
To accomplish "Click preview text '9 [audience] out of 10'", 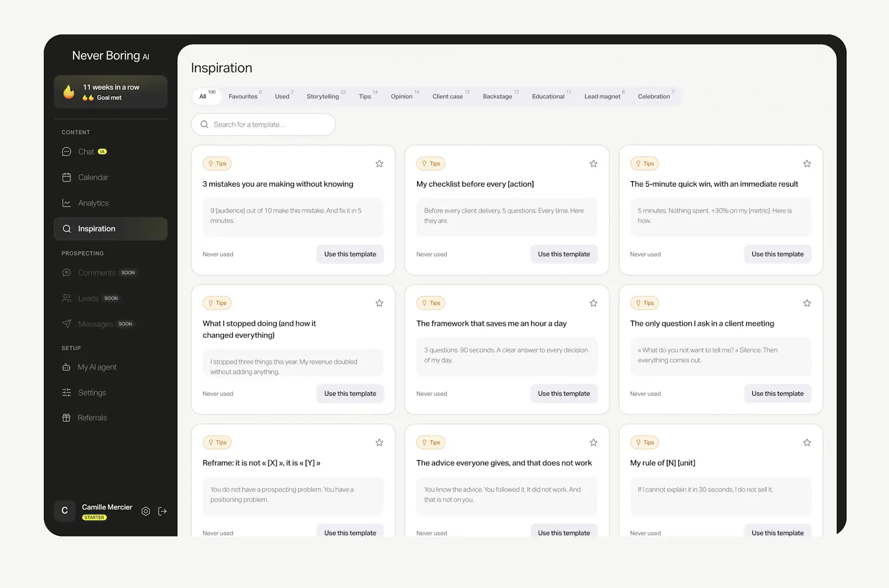I will 286,216.
